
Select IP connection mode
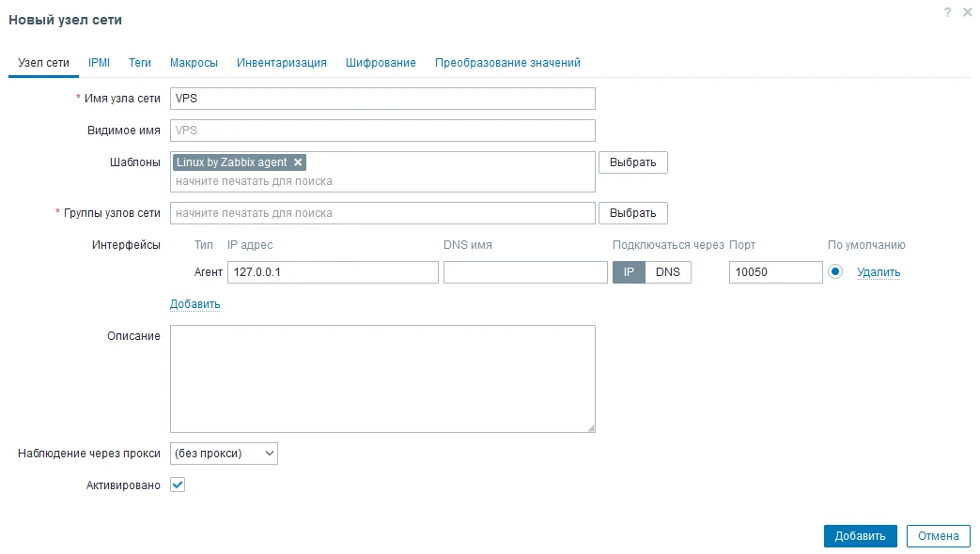click(629, 272)
